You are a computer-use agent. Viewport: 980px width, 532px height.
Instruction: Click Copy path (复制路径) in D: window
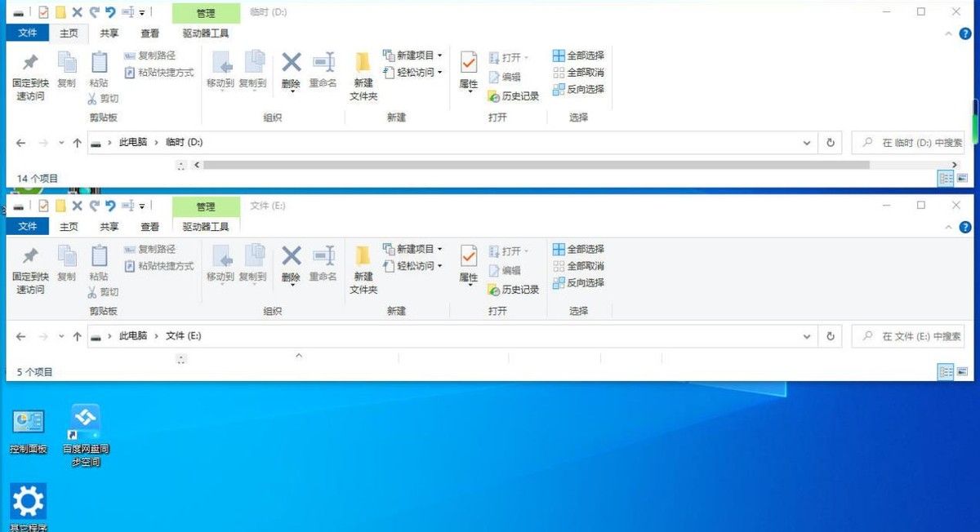(150, 55)
